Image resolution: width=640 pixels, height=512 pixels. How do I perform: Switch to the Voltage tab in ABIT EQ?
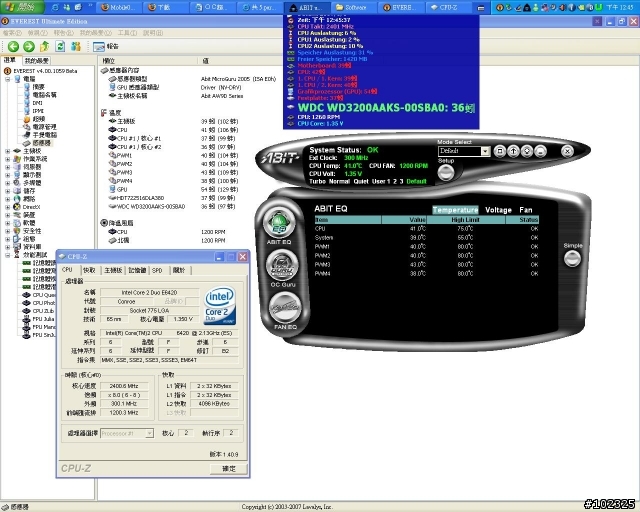point(498,210)
